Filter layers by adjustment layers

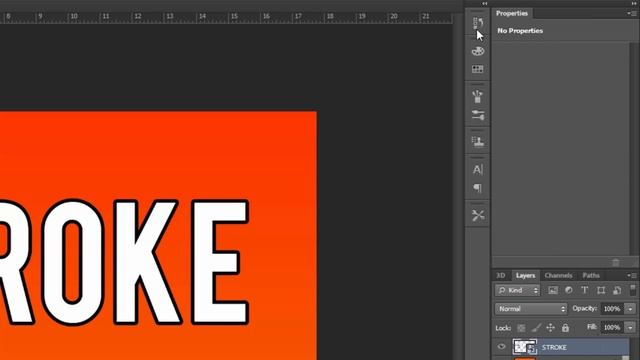[569, 290]
